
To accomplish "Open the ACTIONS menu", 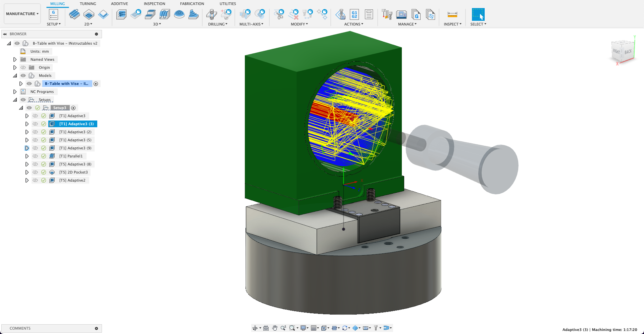I will click(x=354, y=24).
